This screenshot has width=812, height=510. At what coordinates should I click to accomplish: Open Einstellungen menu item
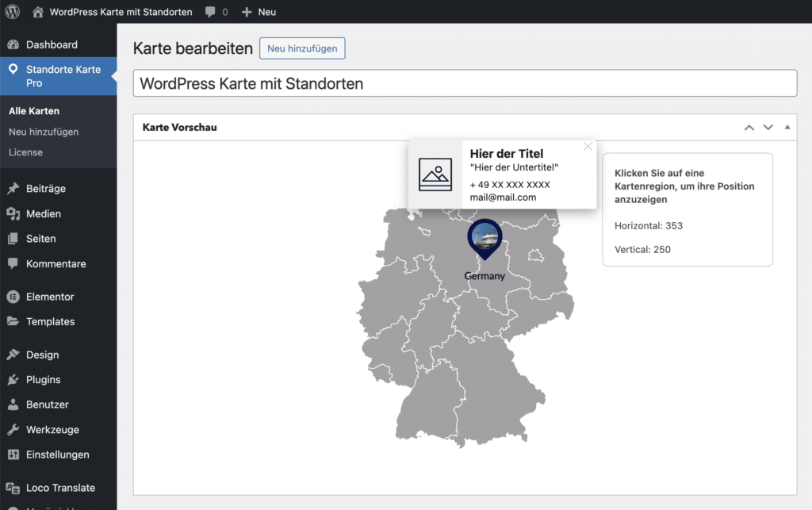pos(59,454)
